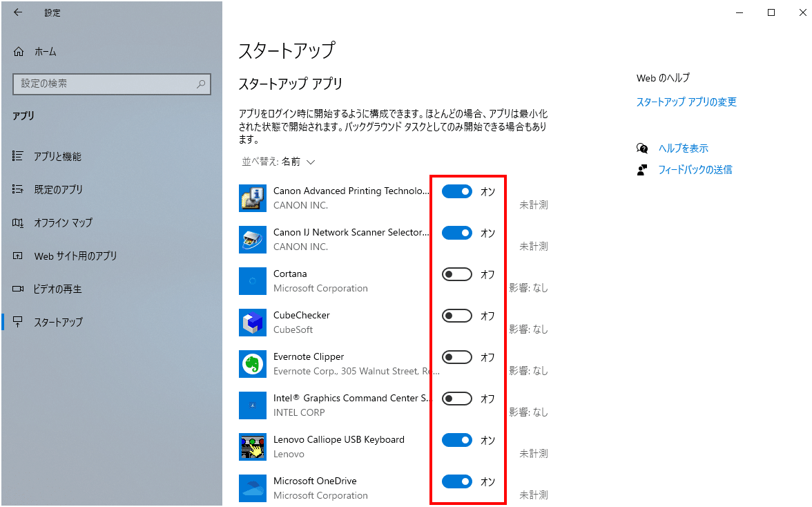Click the Evernote Clipper name text
The width and height of the screenshot is (812, 507).
(x=309, y=357)
